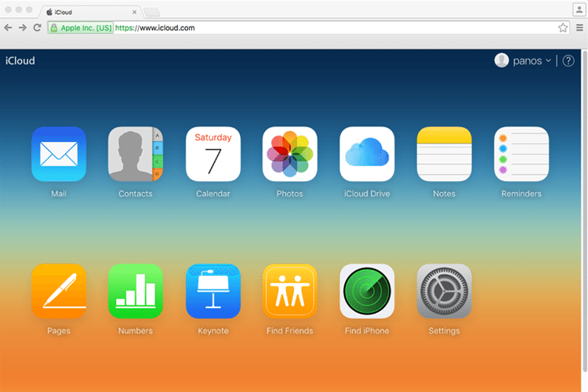
Task: Open the Reminders app icon
Action: [521, 154]
